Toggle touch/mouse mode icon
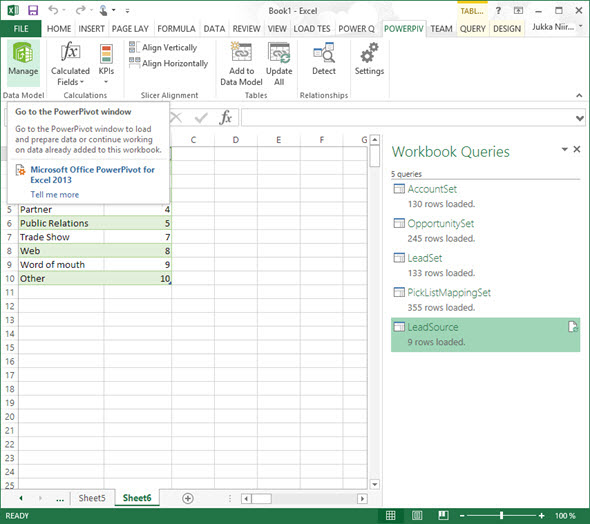 pos(103,11)
